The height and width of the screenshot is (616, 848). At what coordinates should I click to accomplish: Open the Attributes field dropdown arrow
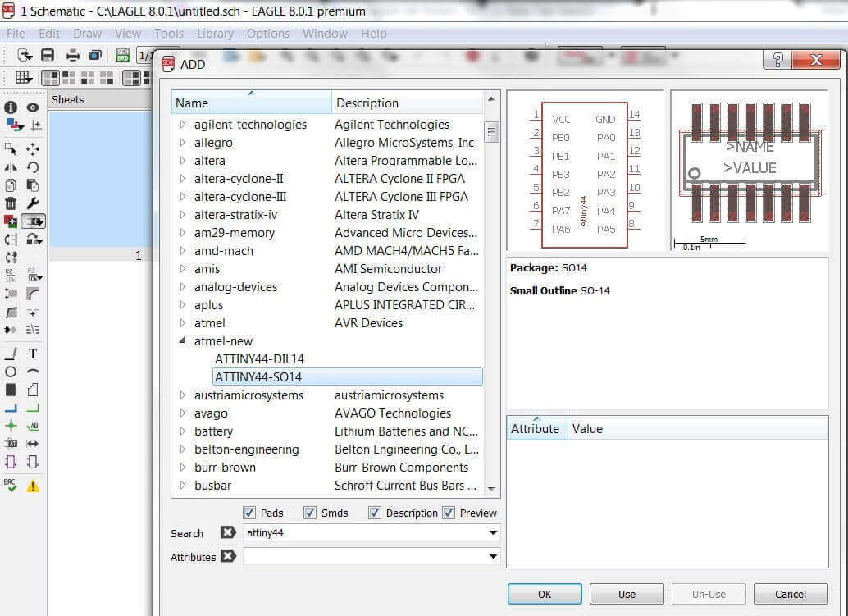(493, 556)
